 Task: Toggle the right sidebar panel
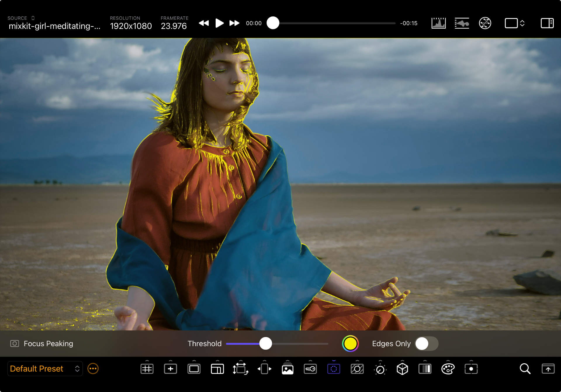point(547,23)
